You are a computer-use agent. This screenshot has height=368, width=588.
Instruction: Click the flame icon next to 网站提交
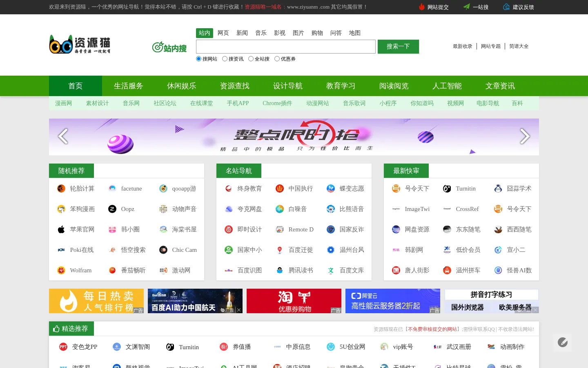422,7
